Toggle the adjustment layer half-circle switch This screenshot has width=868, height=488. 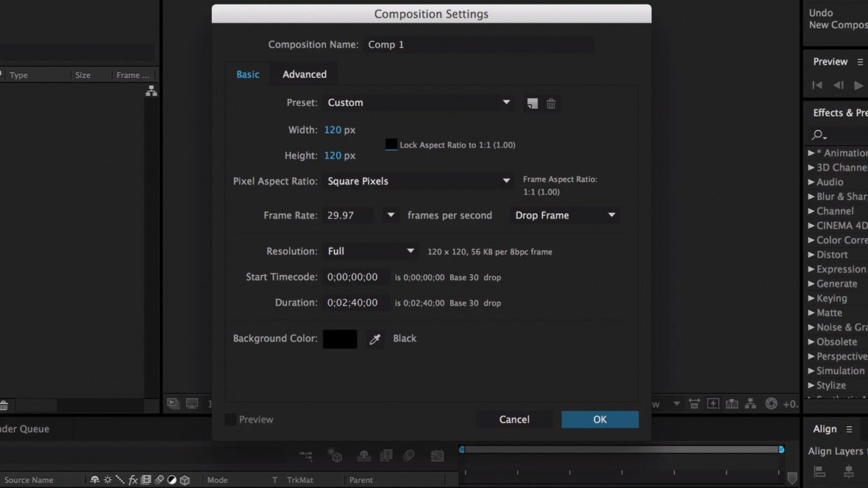tap(172, 479)
